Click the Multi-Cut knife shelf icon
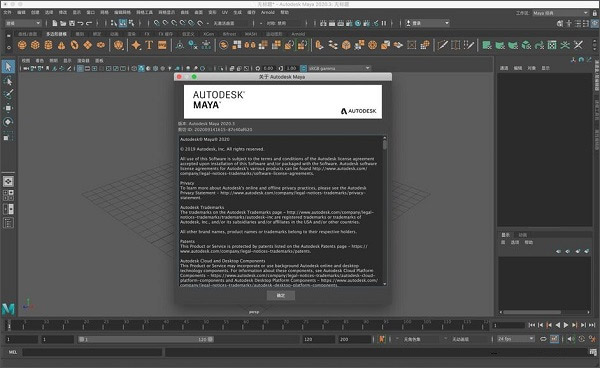Screen dimensions: 600x368 [443, 45]
